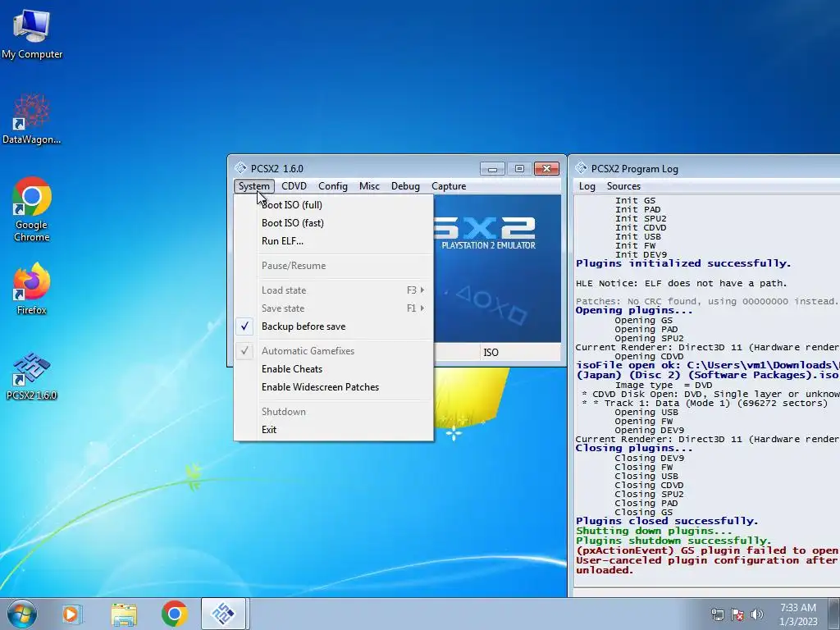Click the PCSX2 1.6.0 title bar icon
Image resolution: width=840 pixels, height=630 pixels.
point(240,168)
